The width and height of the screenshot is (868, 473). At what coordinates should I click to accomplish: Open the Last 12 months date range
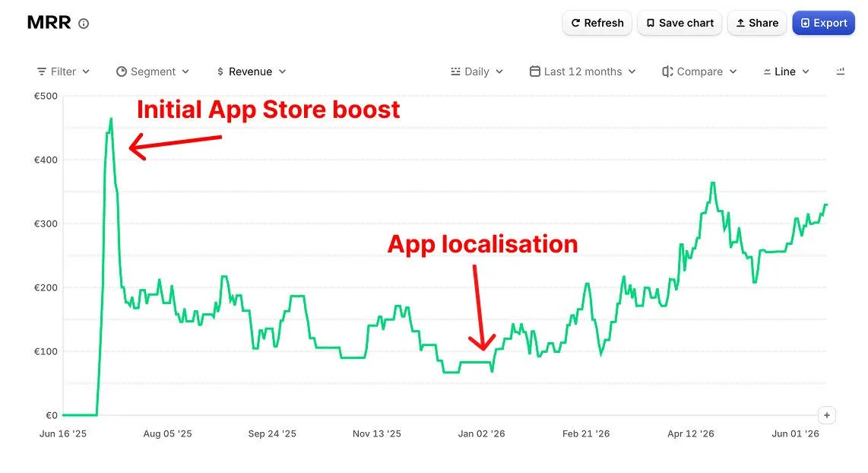tap(582, 71)
